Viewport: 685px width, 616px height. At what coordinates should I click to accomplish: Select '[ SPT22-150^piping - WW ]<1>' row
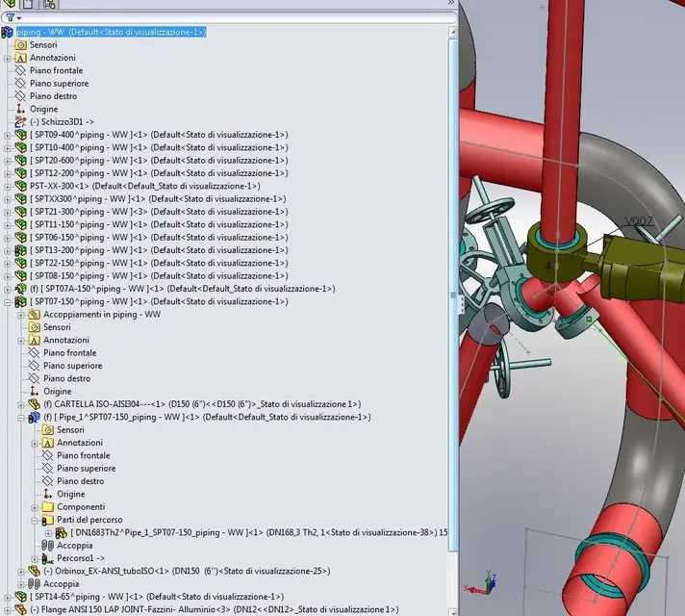tap(159, 263)
